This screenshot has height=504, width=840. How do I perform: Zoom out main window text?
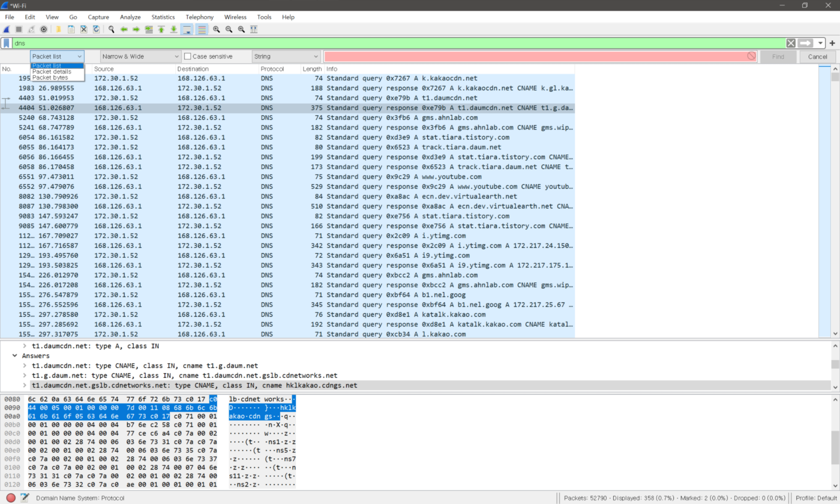tap(229, 29)
